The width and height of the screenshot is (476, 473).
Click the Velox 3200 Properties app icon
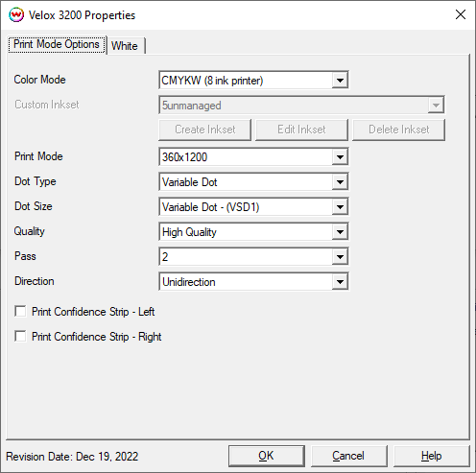tap(16, 15)
